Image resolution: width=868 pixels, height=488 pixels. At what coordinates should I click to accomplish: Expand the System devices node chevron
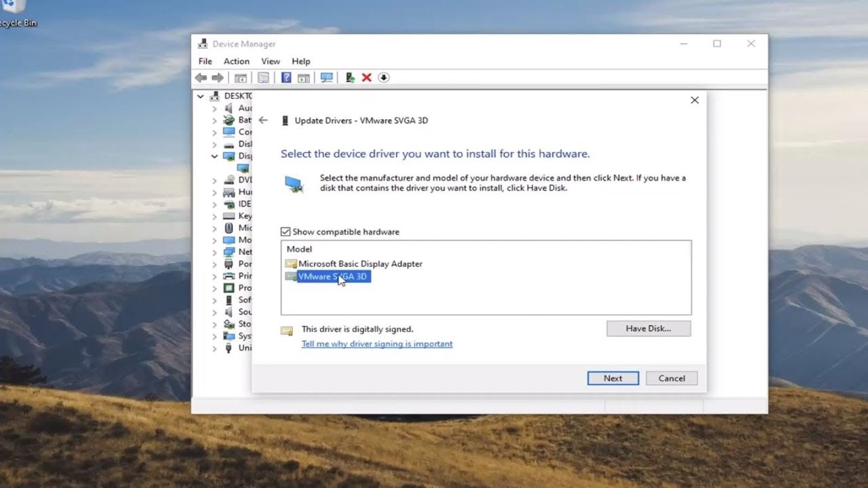point(214,336)
